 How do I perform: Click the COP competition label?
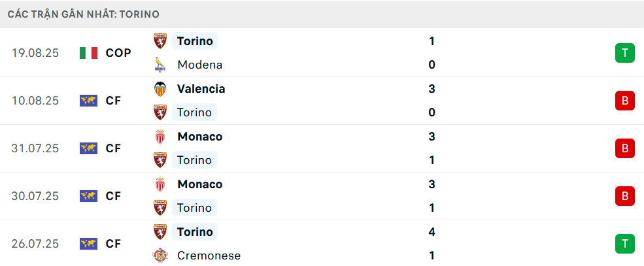pos(118,53)
